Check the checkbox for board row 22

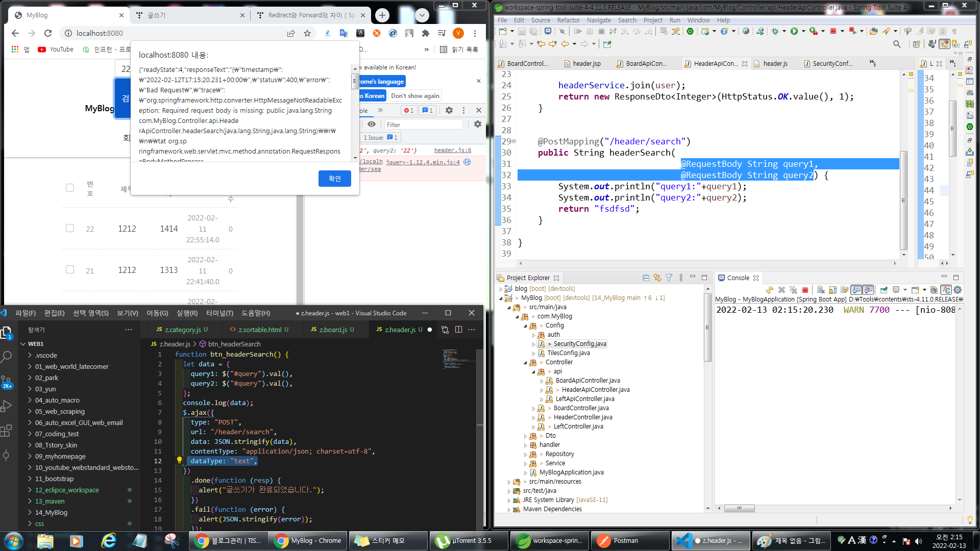coord(70,229)
